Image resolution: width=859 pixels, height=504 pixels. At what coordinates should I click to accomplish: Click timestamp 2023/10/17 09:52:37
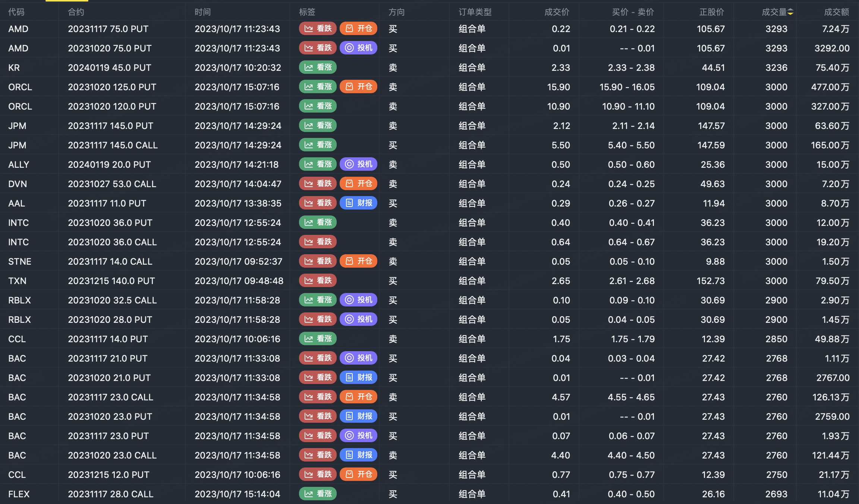click(239, 261)
